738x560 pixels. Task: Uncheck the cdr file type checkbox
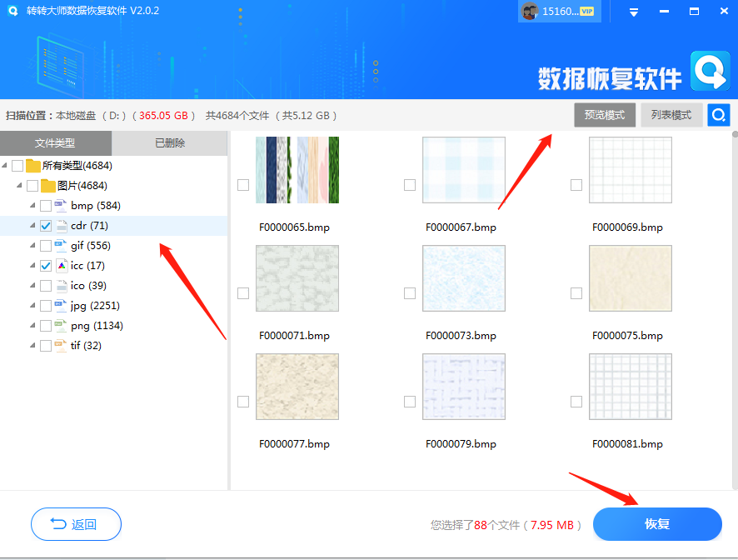(46, 226)
